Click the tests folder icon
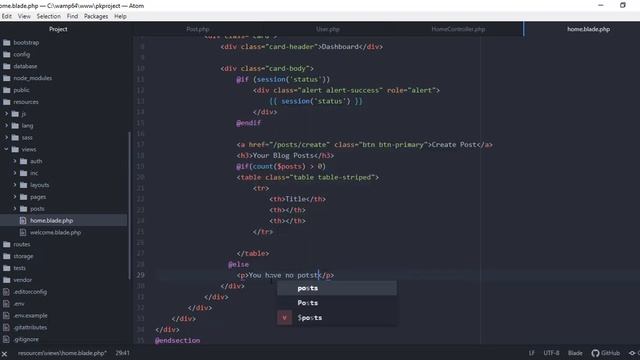The image size is (640, 360). (7, 268)
